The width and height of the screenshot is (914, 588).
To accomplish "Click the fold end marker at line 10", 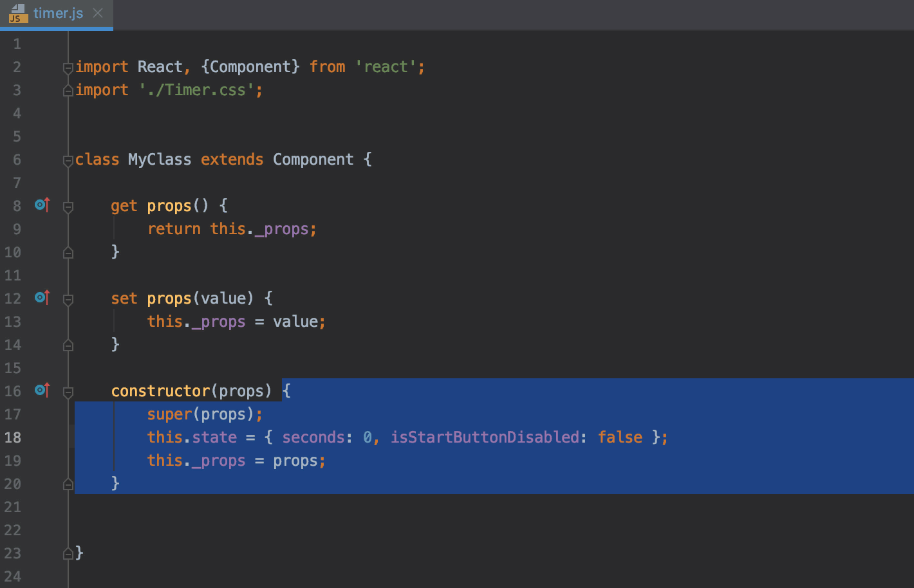I will pos(68,252).
